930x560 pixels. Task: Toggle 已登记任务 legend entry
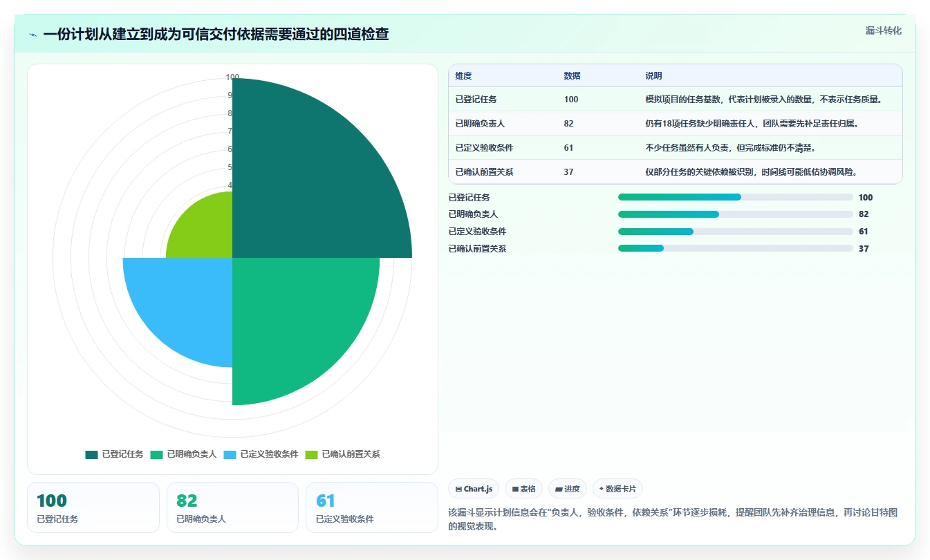click(115, 454)
